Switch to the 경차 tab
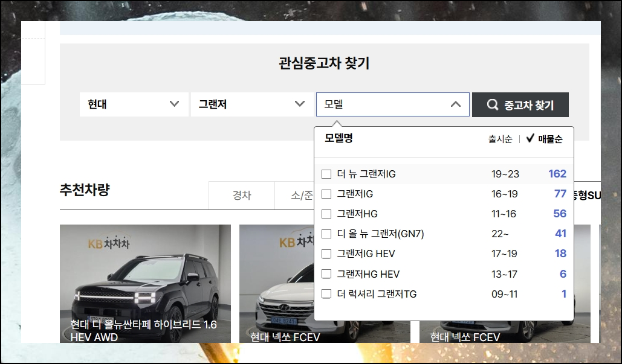622x364 pixels. 242,195
